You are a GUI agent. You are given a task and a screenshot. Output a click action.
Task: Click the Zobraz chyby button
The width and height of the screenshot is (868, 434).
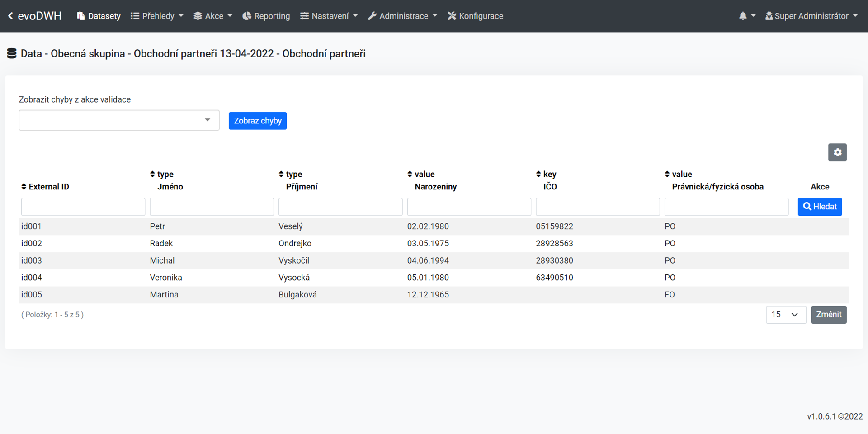(x=258, y=121)
